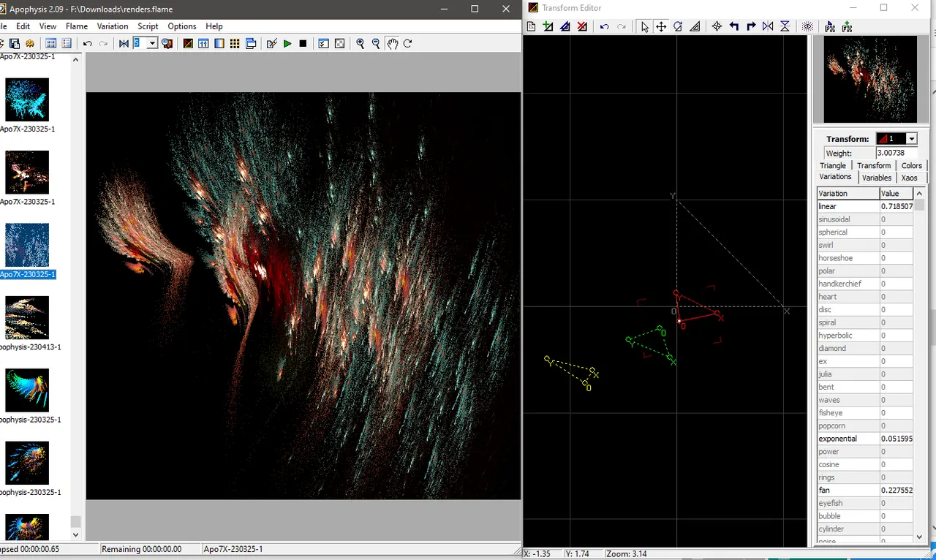The width and height of the screenshot is (936, 560).
Task: Click the Reset location icon in main toolbar
Action: click(124, 44)
